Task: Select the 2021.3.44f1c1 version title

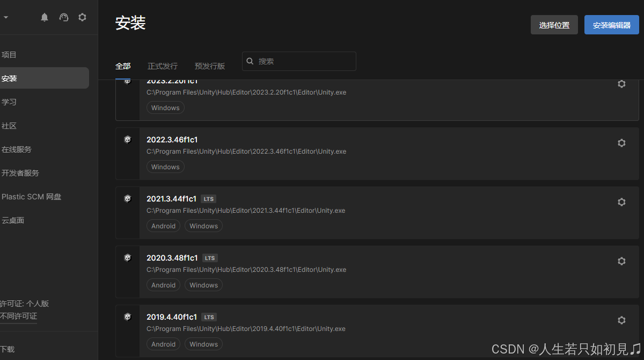Action: coord(172,199)
